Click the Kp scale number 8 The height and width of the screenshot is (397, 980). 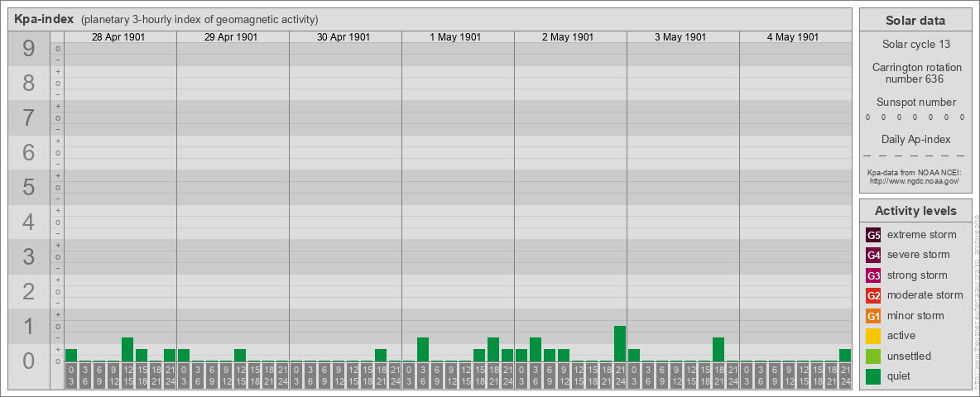[x=29, y=83]
